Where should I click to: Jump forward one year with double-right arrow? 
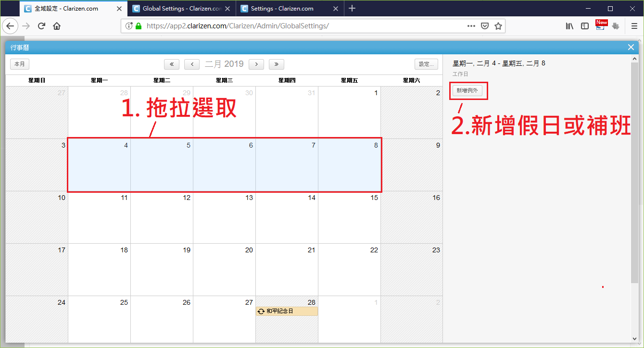coord(277,64)
